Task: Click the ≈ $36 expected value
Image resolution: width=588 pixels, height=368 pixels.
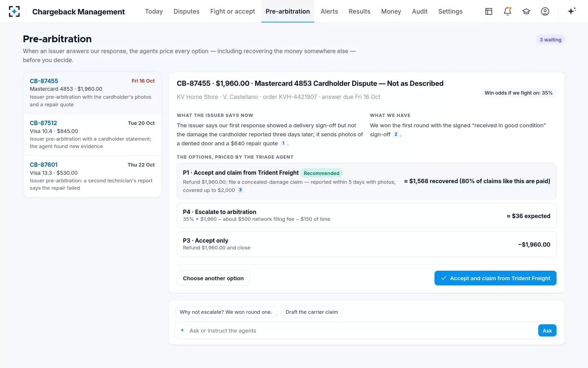Action: point(528,216)
